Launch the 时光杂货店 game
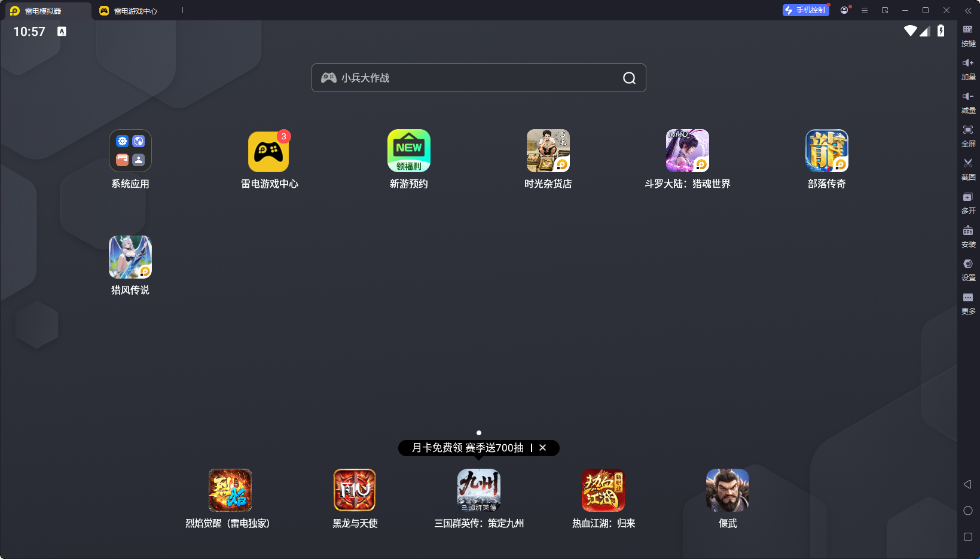980x559 pixels. click(x=548, y=151)
